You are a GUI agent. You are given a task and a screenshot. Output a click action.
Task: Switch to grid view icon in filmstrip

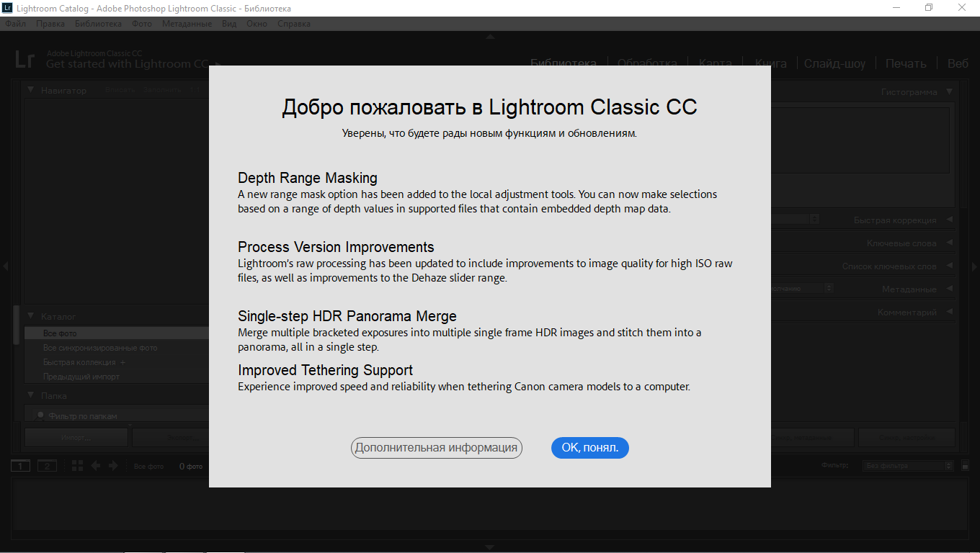pos(77,466)
